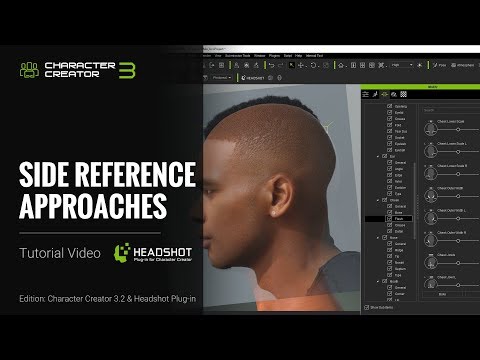Open the dropdown left of Headshot button

click(222, 78)
